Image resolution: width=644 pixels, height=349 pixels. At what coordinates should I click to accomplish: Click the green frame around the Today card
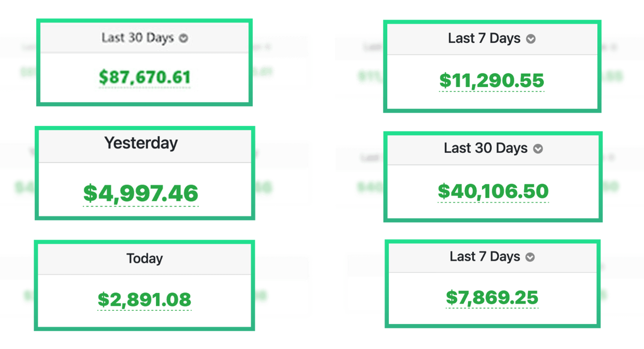pyautogui.click(x=144, y=242)
